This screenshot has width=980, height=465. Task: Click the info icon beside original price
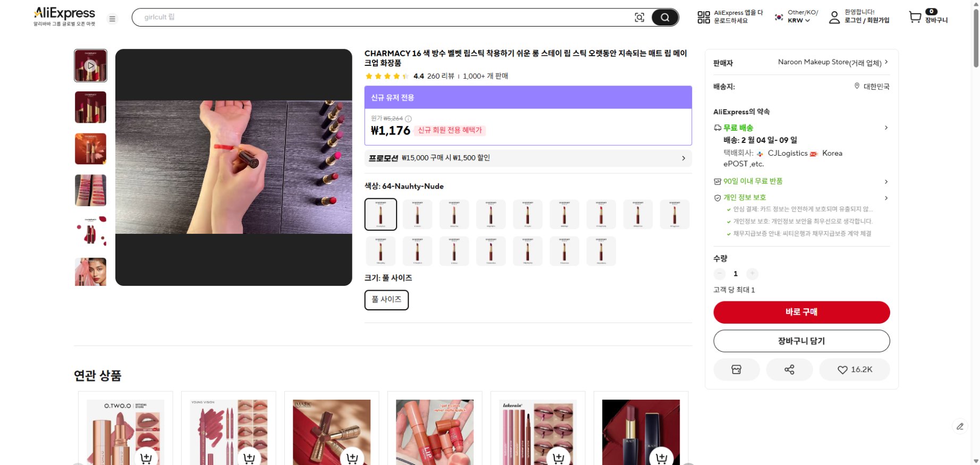408,119
